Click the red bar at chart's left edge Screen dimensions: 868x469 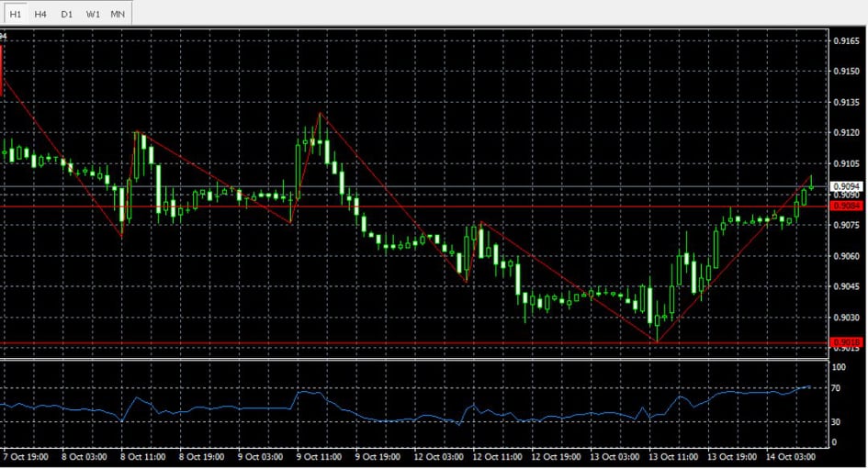pyautogui.click(x=2, y=70)
